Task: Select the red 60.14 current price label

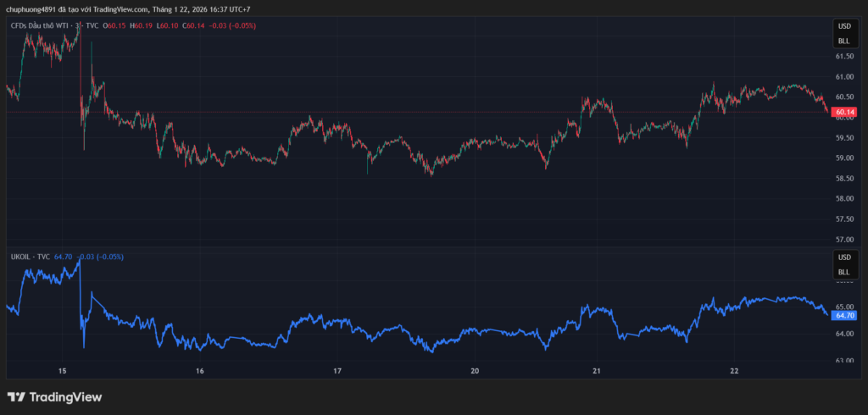Action: click(x=843, y=112)
